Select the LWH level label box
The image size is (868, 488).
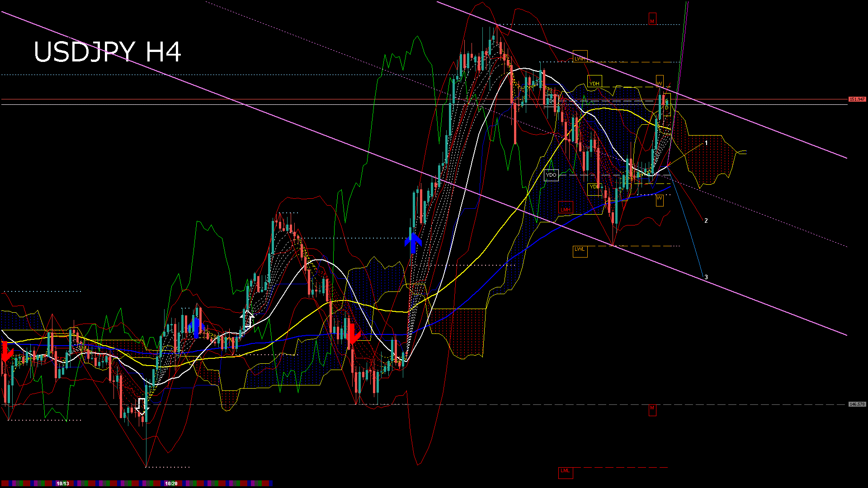click(580, 57)
